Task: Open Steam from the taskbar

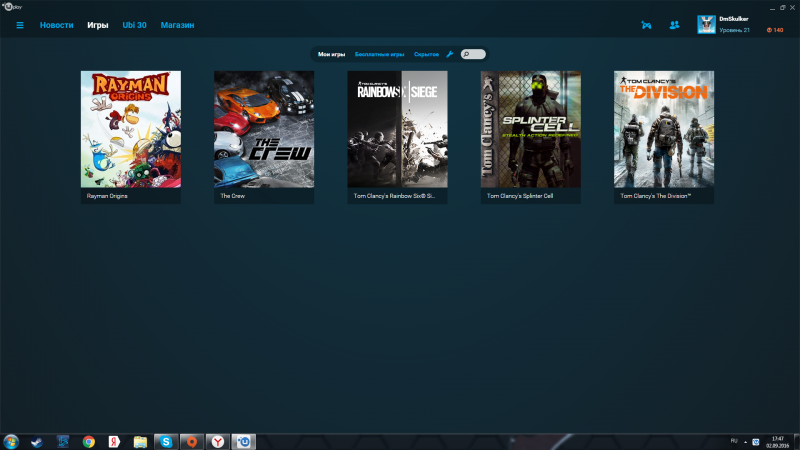Action: point(36,441)
